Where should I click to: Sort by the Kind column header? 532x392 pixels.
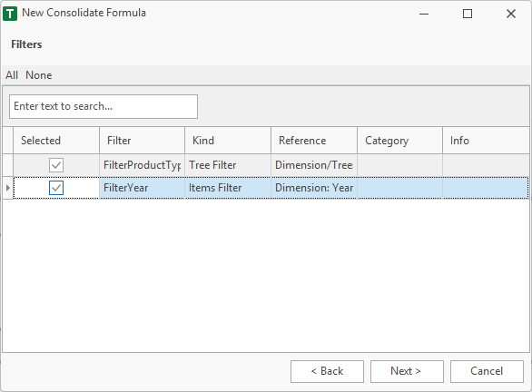(x=228, y=141)
